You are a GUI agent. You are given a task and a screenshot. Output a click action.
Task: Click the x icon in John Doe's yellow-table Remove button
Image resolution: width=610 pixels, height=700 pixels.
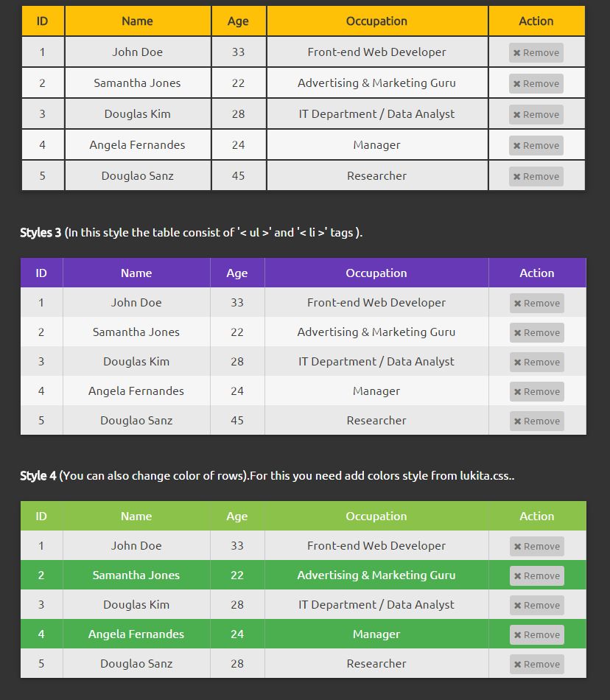pyautogui.click(x=517, y=53)
